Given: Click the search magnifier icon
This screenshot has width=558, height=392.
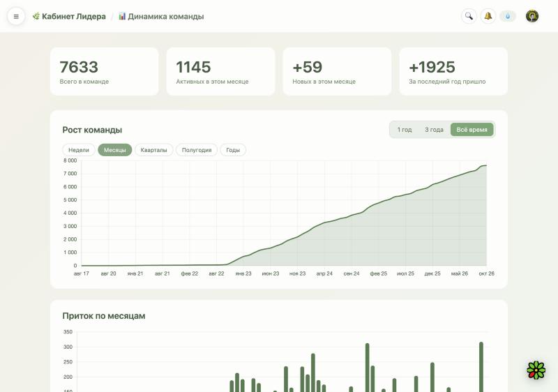Looking at the screenshot, I should (469, 16).
